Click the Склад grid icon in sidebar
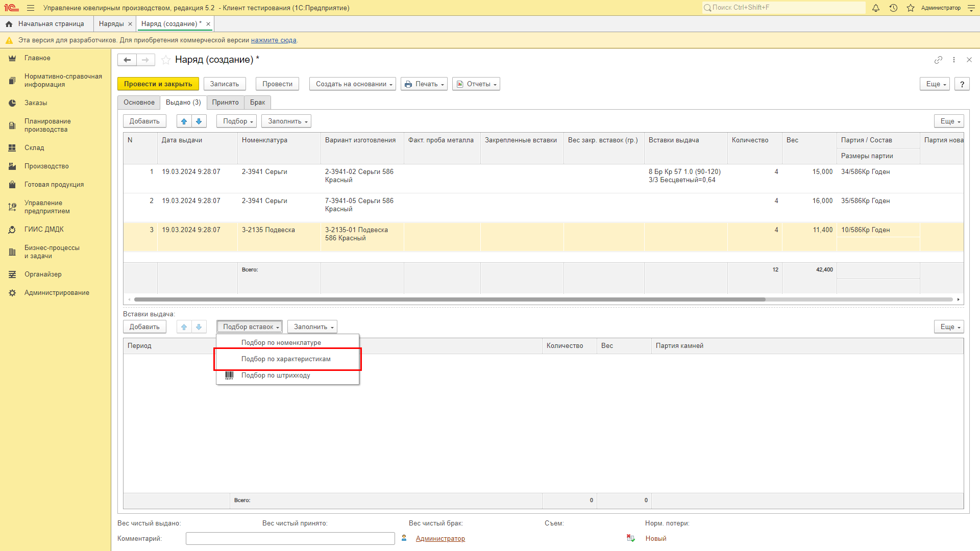This screenshot has width=980, height=551. click(x=12, y=148)
